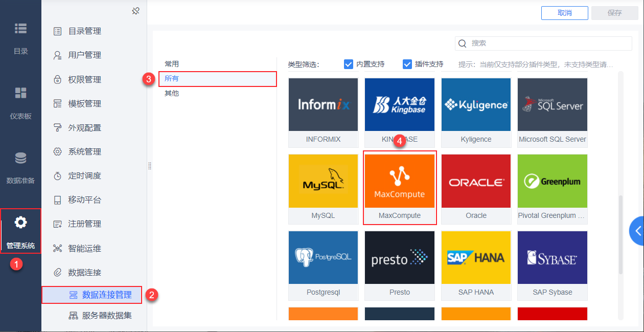Choose the SAP HANA tile
The image size is (644, 332).
pos(476,265)
